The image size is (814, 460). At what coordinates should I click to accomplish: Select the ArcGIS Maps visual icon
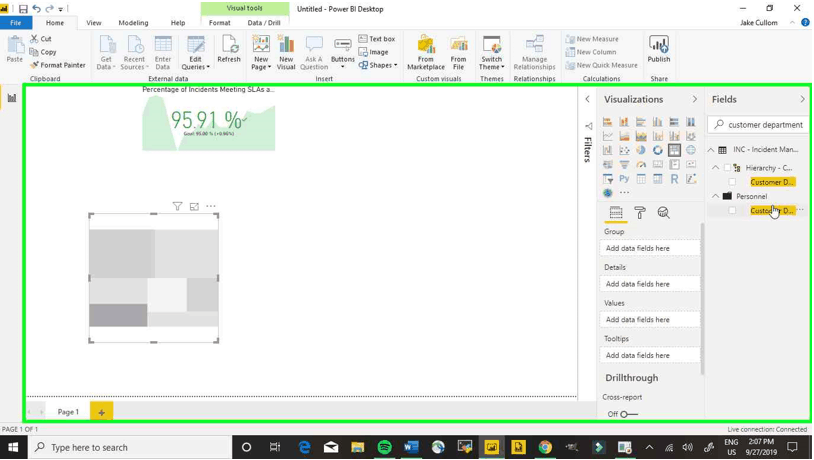[x=607, y=193]
